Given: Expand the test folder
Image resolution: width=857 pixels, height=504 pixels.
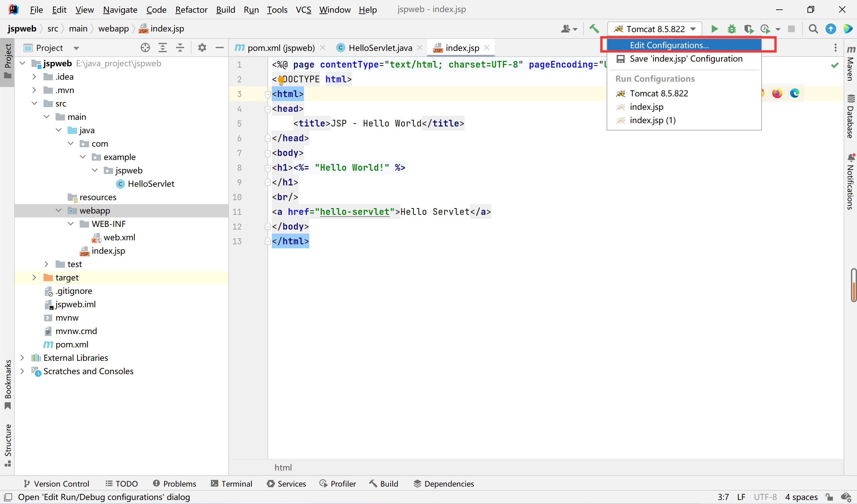Looking at the screenshot, I should (x=46, y=264).
